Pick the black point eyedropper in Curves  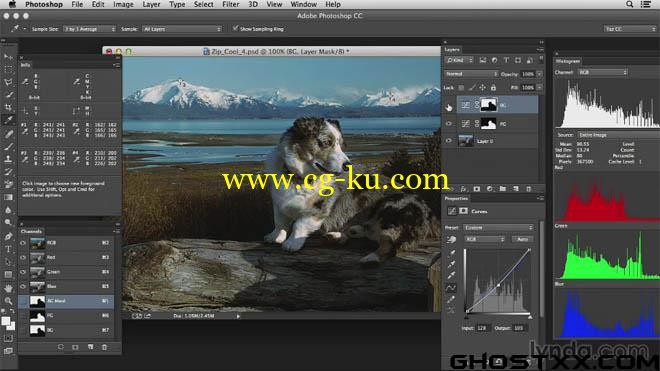click(451, 254)
